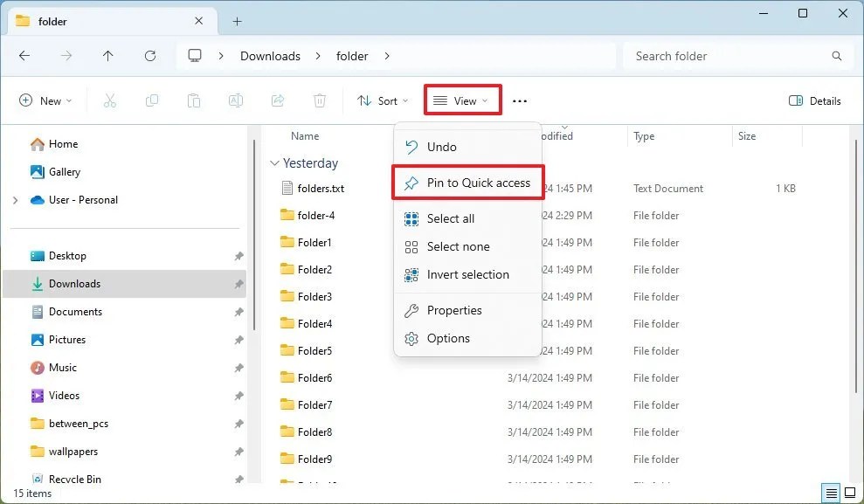Select the Rename icon
The height and width of the screenshot is (504, 864).
point(236,100)
